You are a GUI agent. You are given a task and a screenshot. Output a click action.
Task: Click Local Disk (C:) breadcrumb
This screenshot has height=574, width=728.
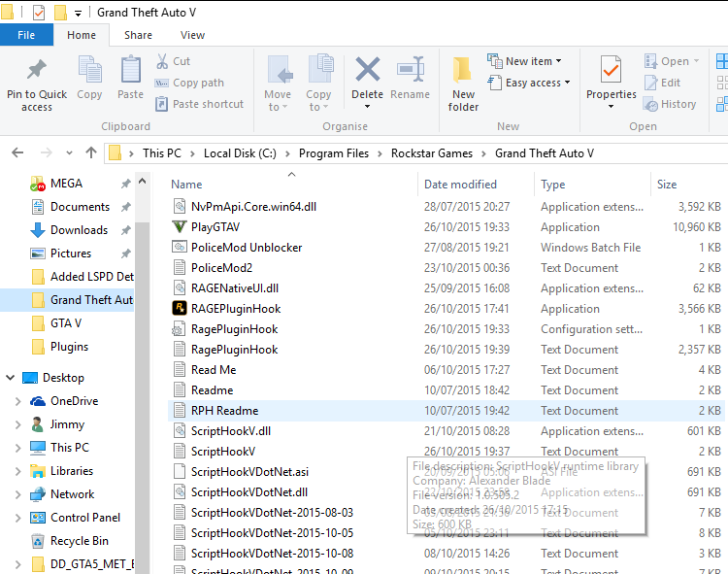[x=240, y=153]
